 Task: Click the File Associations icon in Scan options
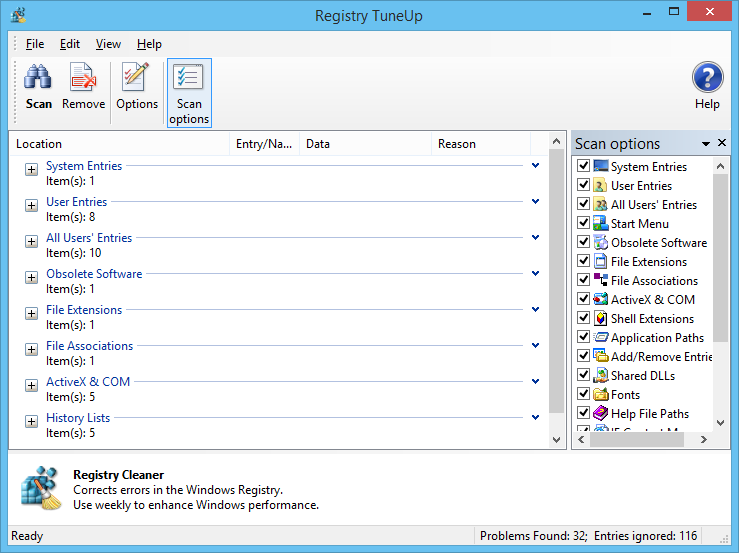click(600, 280)
